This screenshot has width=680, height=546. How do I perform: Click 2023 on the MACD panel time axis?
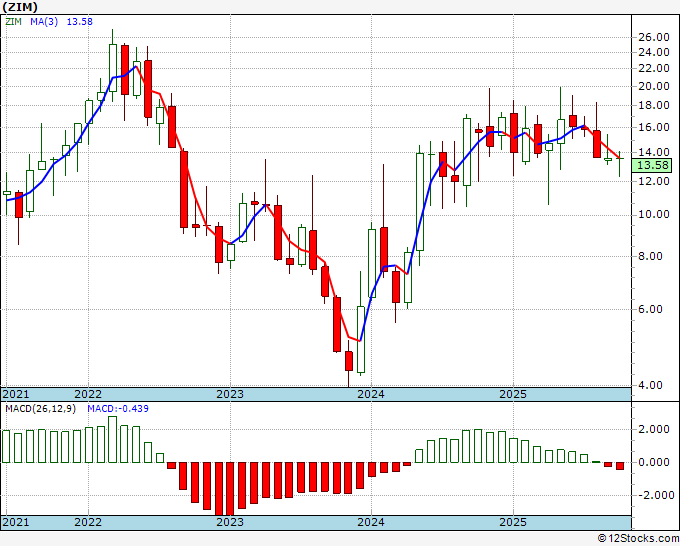click(230, 522)
